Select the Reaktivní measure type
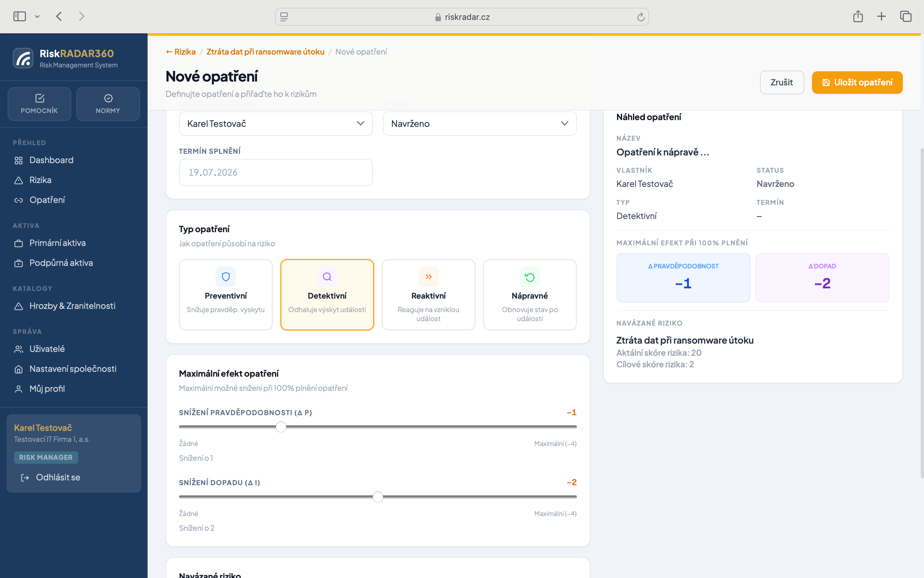924x578 pixels. 428,295
